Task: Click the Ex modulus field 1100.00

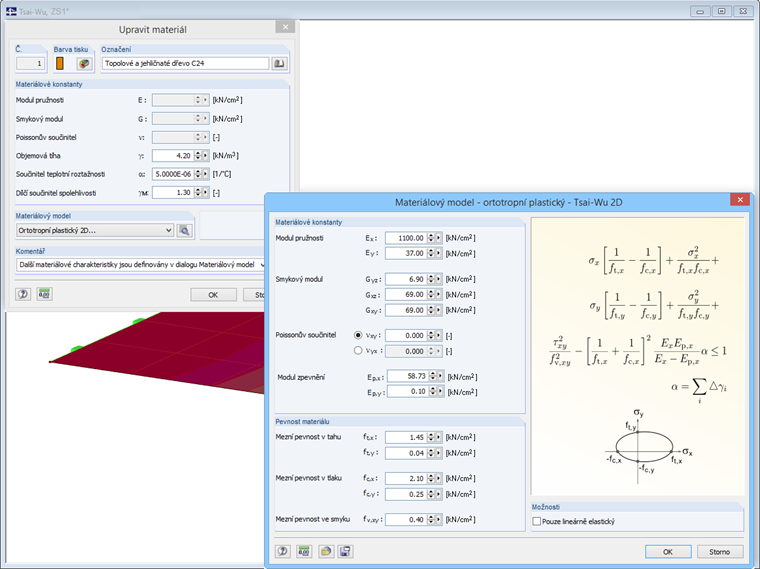Action: (406, 238)
